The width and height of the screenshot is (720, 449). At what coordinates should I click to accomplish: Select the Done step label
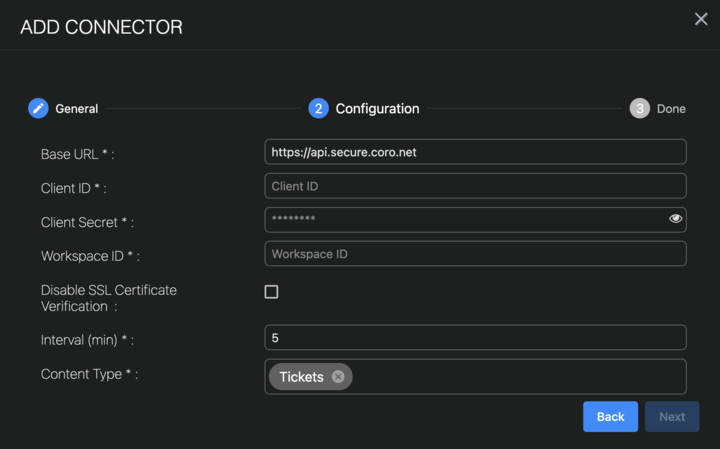tap(671, 108)
